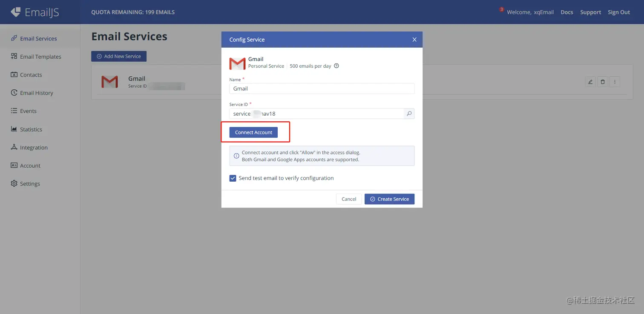Click the Email Services page heading
Screen dimensions: 644x314
point(129,37)
